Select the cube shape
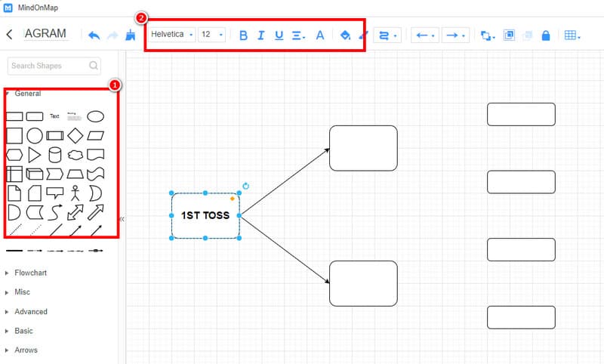The image size is (604, 364). 34,174
